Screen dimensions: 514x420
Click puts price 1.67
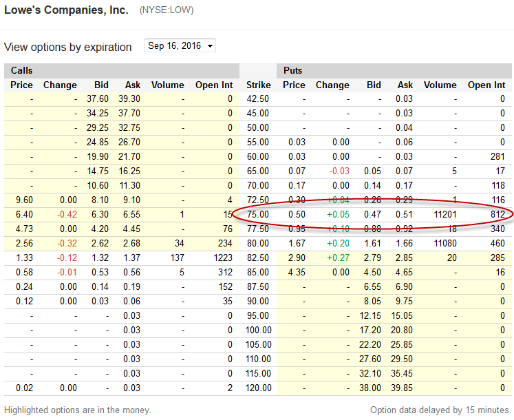click(x=297, y=243)
